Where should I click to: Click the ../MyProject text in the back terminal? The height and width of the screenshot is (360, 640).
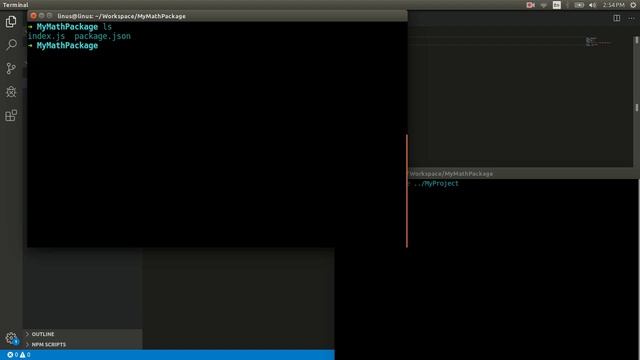pyautogui.click(x=436, y=183)
